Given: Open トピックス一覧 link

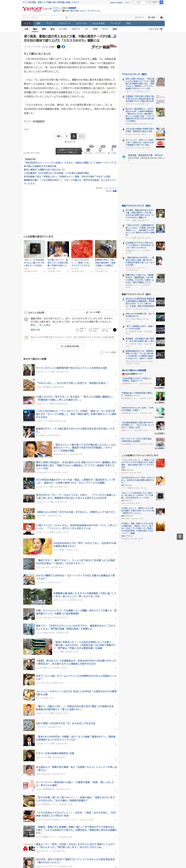Looking at the screenshot, I should tap(155, 29).
